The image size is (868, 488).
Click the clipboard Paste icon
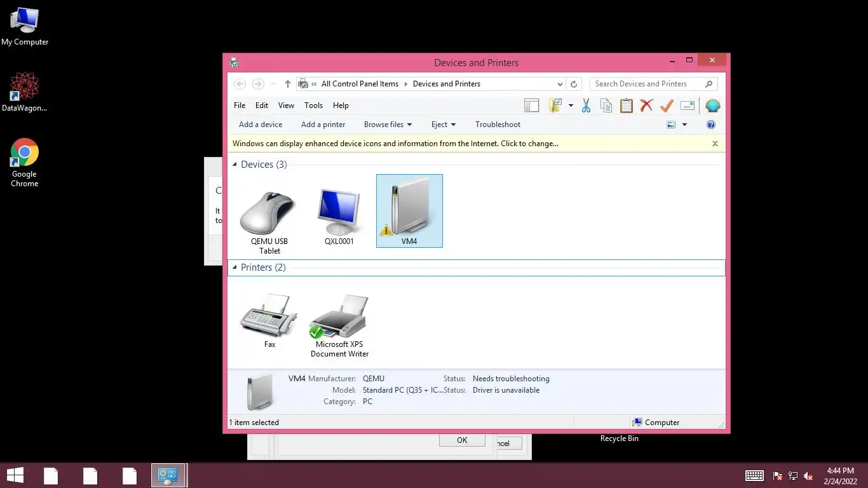627,105
